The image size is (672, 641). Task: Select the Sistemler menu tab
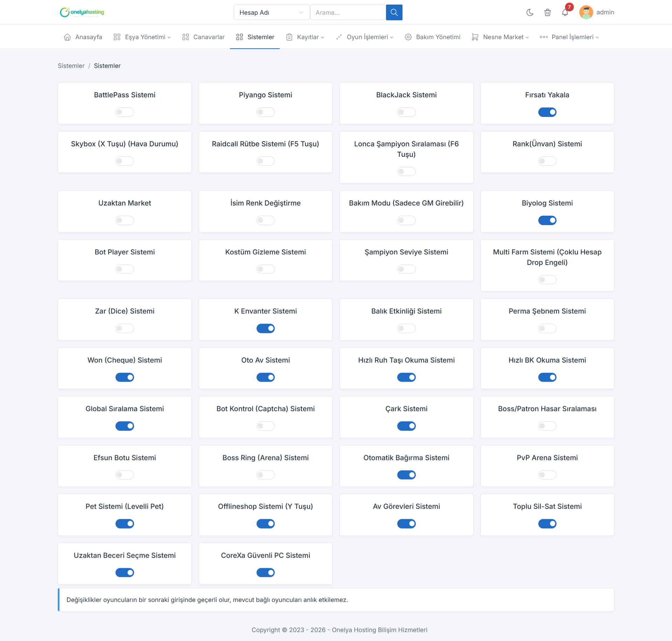[x=255, y=37]
